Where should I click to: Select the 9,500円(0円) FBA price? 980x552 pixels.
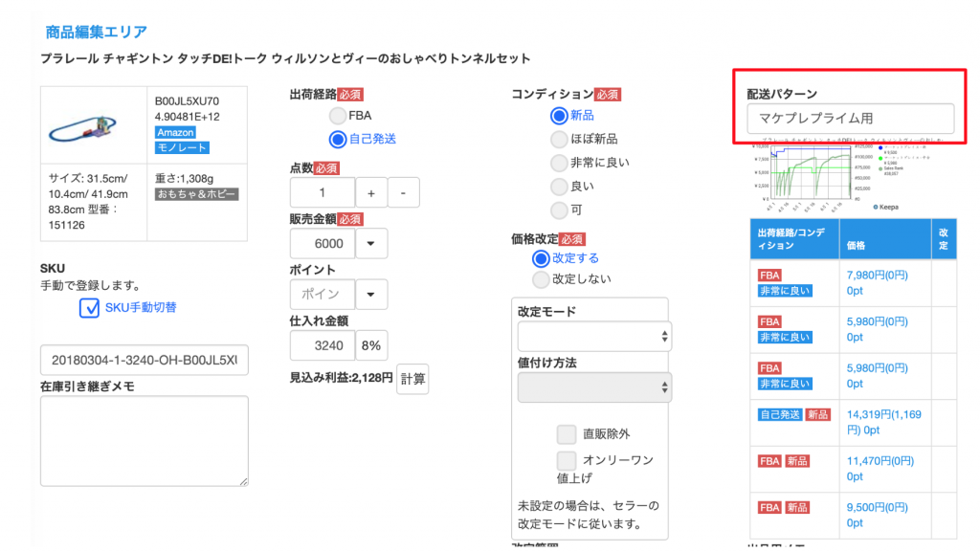tap(877, 508)
